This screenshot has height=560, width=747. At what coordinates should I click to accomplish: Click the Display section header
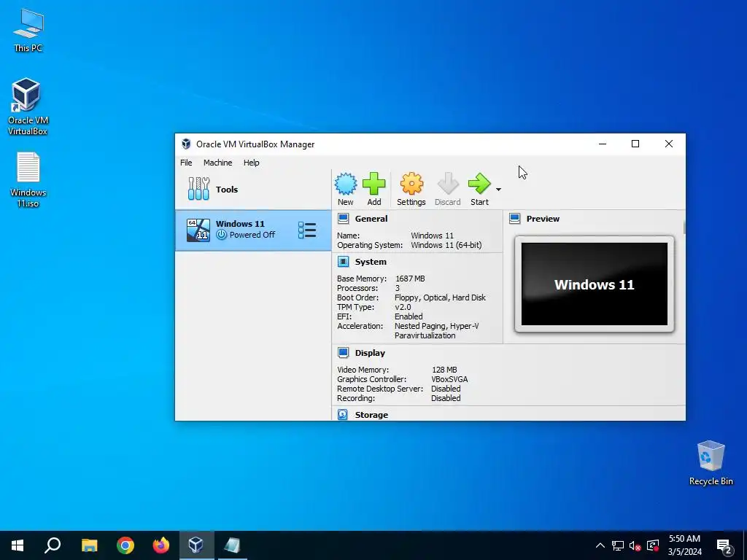click(x=370, y=353)
